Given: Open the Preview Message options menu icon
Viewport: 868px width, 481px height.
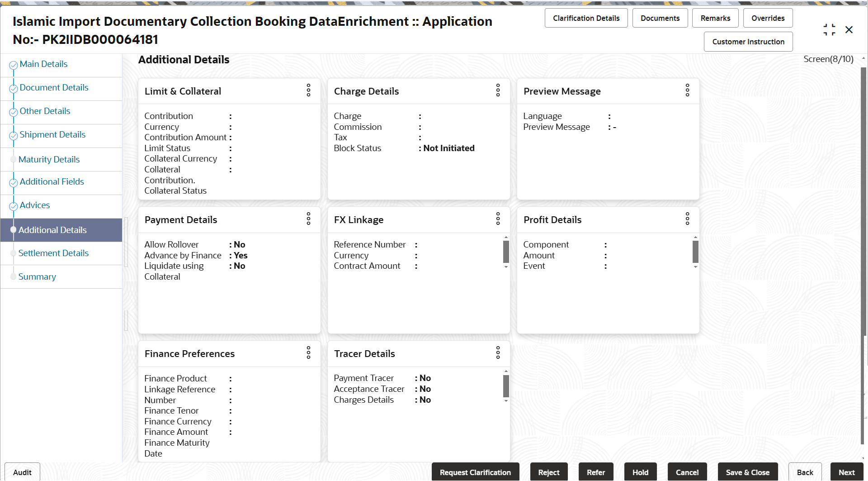Looking at the screenshot, I should tap(687, 90).
